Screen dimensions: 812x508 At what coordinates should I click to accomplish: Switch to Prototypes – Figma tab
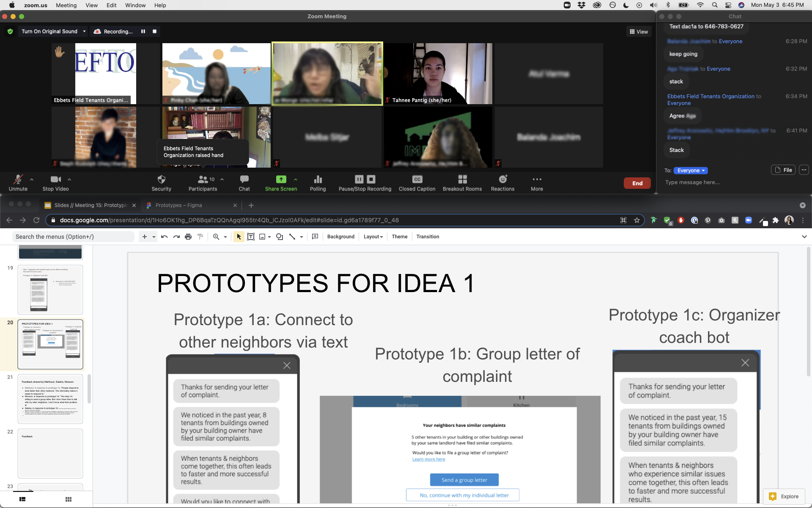[178, 205]
